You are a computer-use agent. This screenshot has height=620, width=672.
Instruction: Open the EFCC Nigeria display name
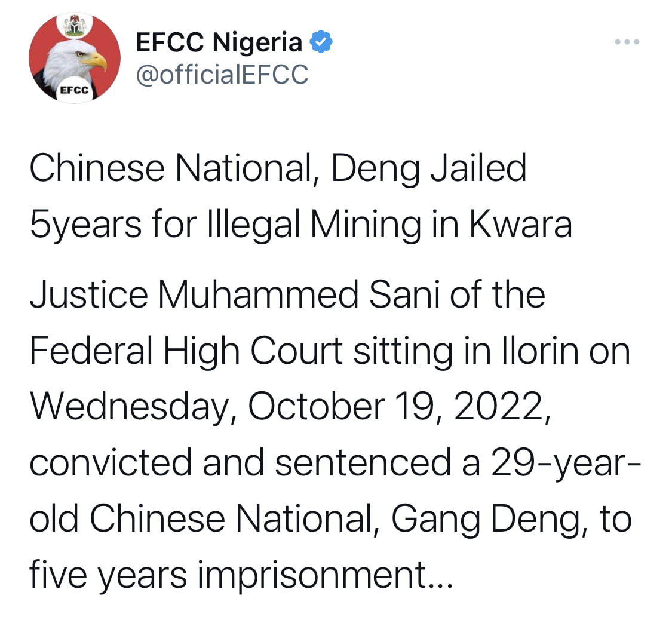pos(219,42)
